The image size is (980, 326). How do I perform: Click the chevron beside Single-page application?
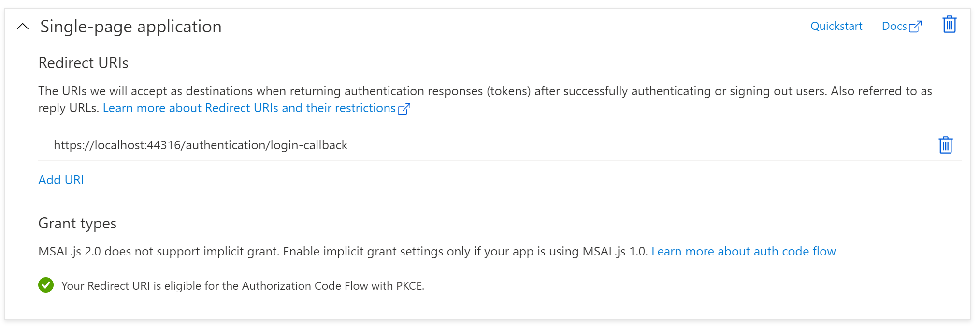22,27
